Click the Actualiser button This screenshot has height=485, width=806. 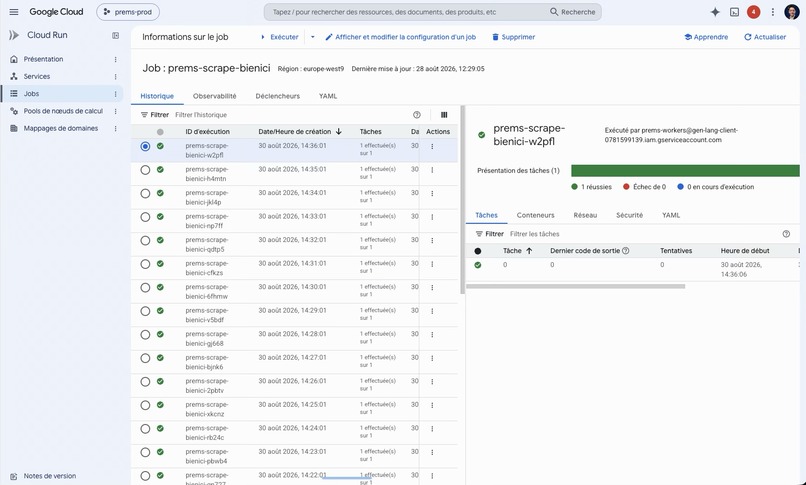[765, 37]
